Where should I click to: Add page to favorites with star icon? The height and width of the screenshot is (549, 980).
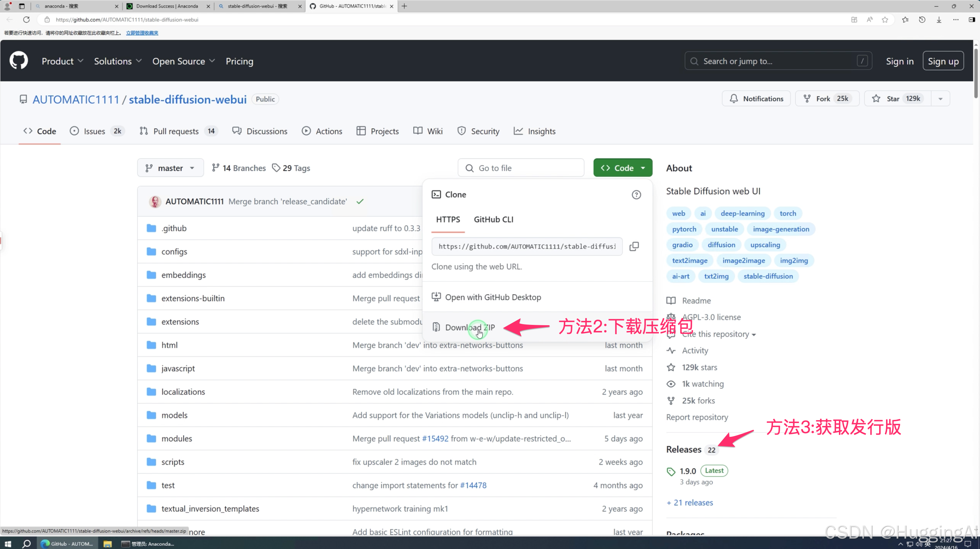click(x=885, y=19)
